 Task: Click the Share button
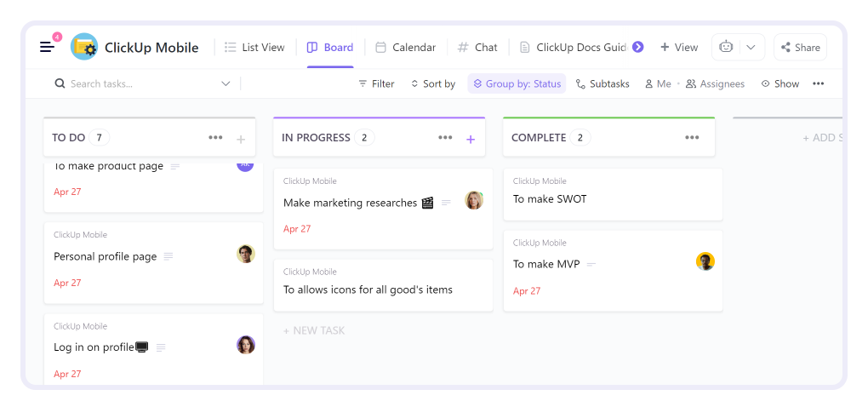(800, 48)
